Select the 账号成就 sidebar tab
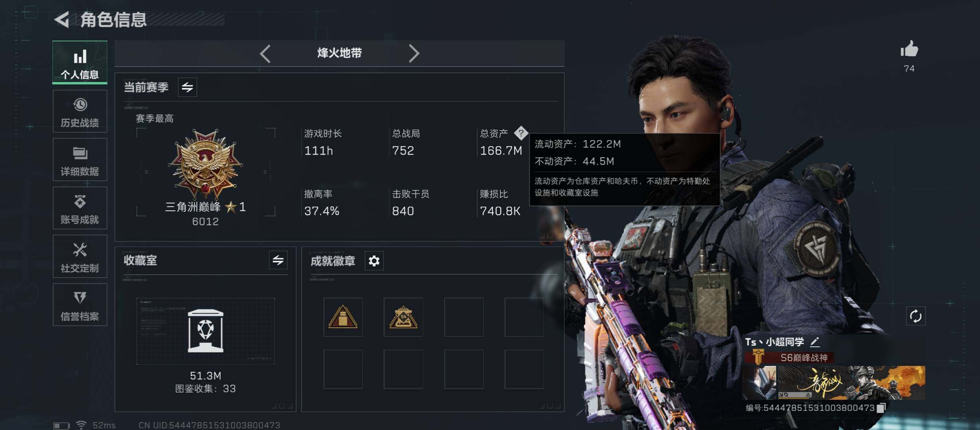 (80, 208)
